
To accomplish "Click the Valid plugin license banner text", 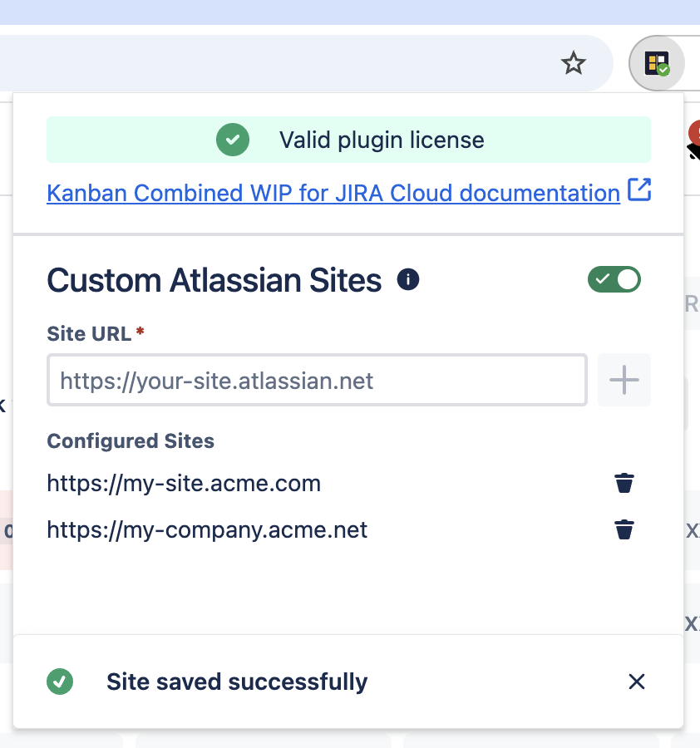I will [381, 140].
